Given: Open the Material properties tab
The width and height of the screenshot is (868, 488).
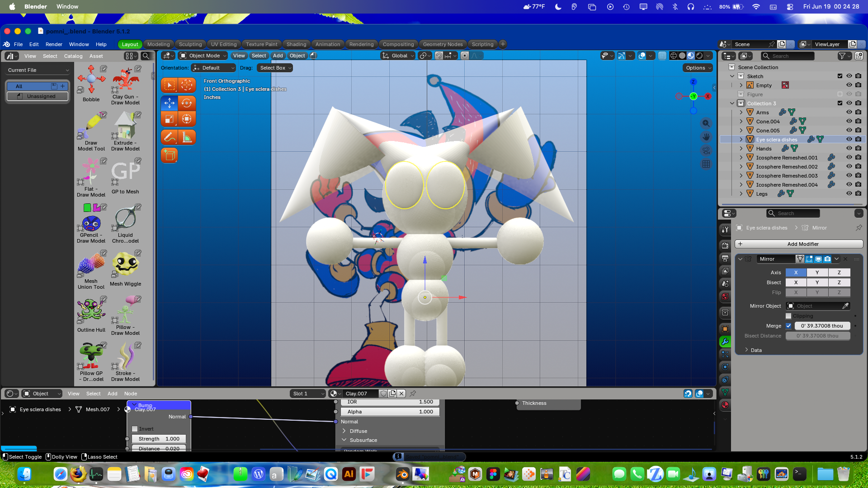Looking at the screenshot, I should pyautogui.click(x=725, y=405).
